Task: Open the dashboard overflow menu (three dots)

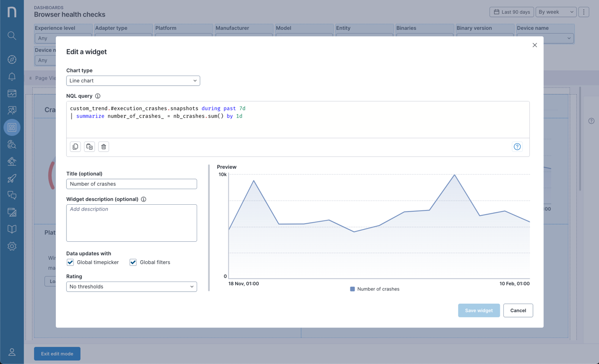Action: pyautogui.click(x=583, y=12)
